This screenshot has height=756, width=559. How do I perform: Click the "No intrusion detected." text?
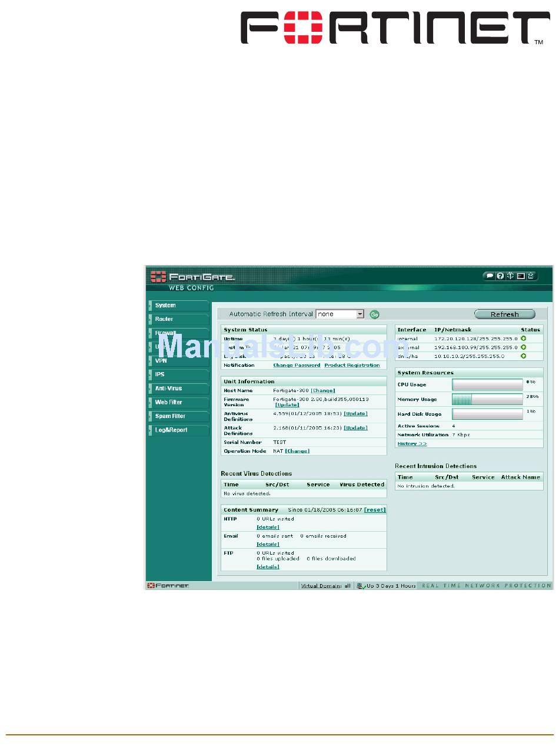point(427,486)
